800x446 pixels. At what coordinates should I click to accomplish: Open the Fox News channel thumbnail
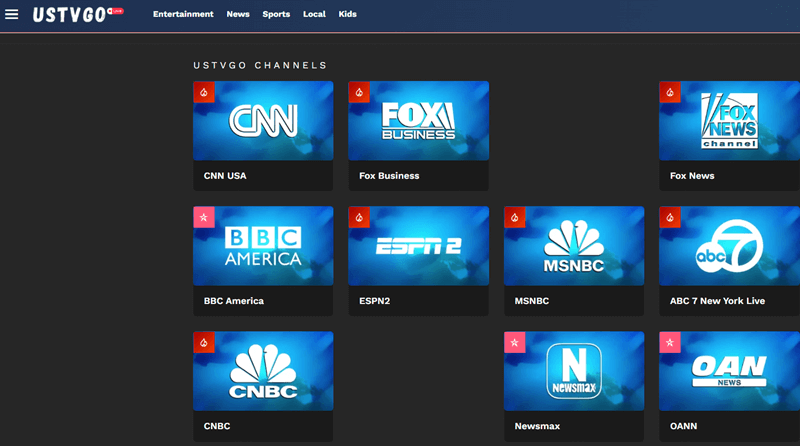tap(729, 121)
